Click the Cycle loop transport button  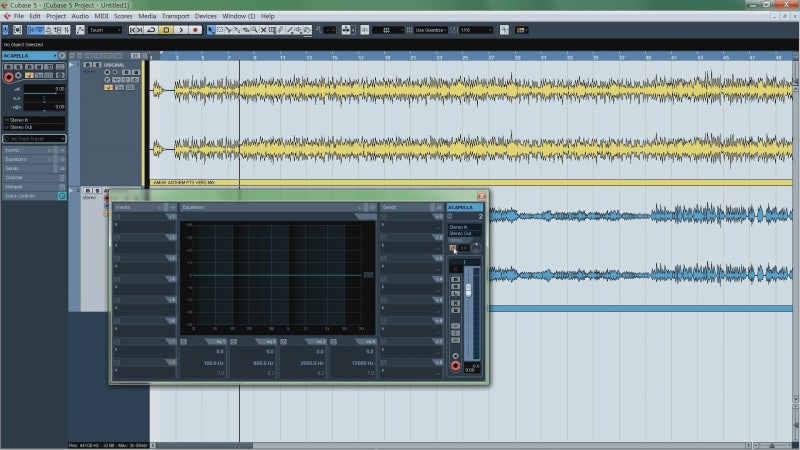tap(151, 30)
